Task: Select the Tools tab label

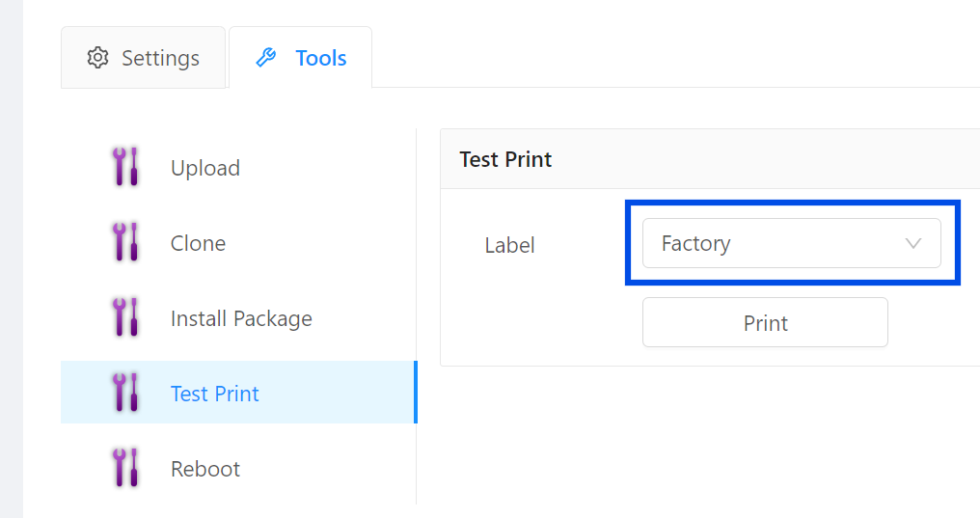Action: pyautogui.click(x=320, y=58)
